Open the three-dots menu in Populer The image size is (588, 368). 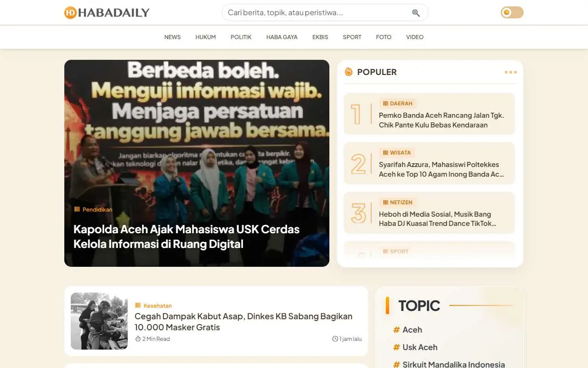(510, 72)
